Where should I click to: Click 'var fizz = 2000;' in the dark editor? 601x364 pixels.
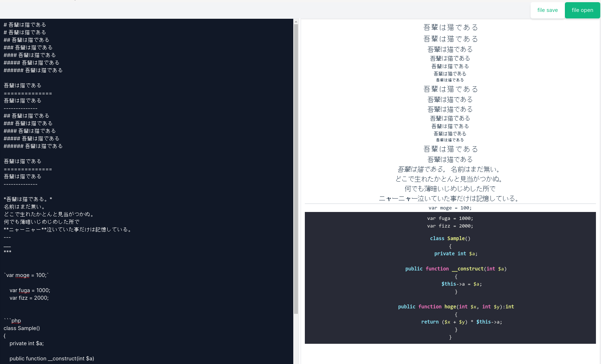point(29,298)
